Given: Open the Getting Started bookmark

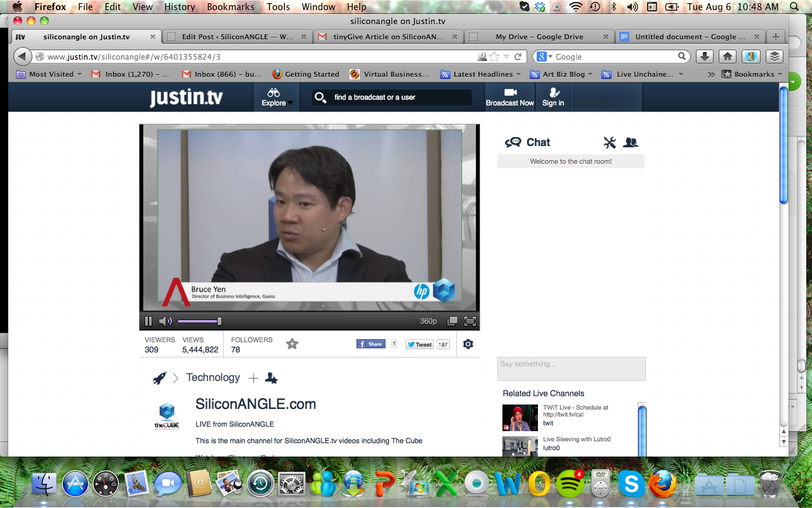Looking at the screenshot, I should [306, 74].
